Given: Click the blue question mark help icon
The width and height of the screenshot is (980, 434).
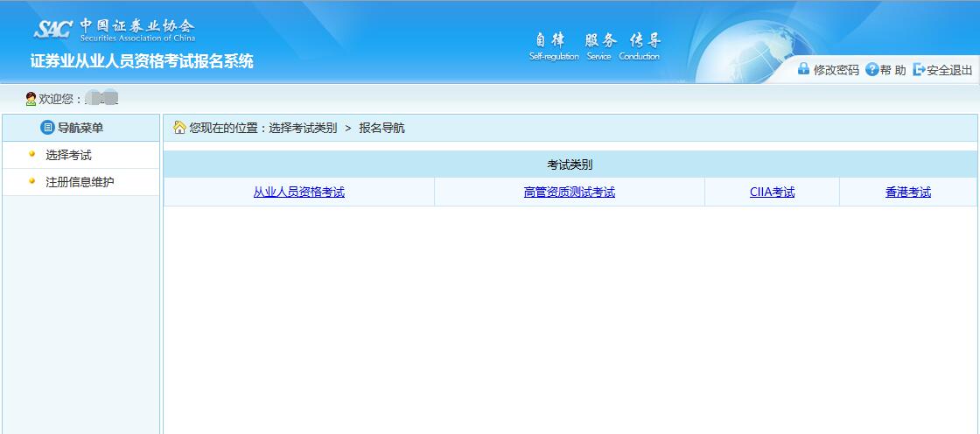Looking at the screenshot, I should coord(871,69).
